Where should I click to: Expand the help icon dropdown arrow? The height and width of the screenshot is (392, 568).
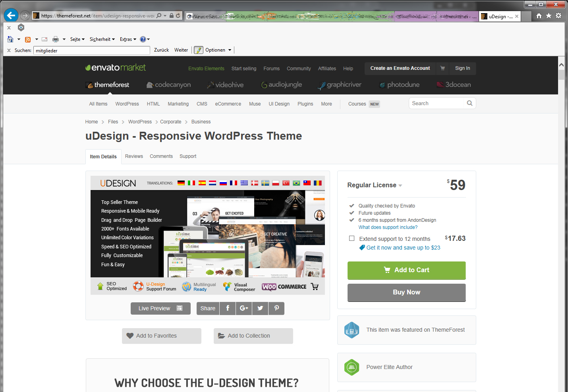point(149,39)
